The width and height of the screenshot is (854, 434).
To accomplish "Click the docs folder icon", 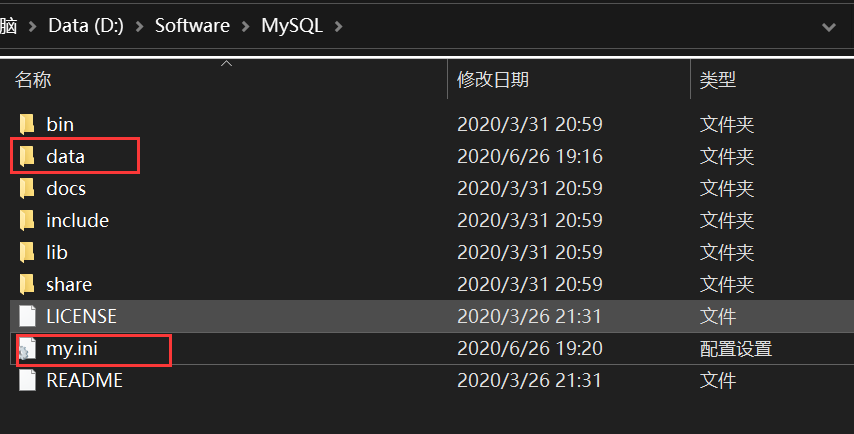I will pos(27,188).
